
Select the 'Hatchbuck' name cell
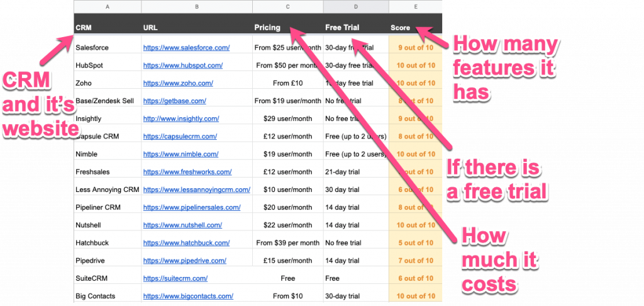tap(108, 239)
